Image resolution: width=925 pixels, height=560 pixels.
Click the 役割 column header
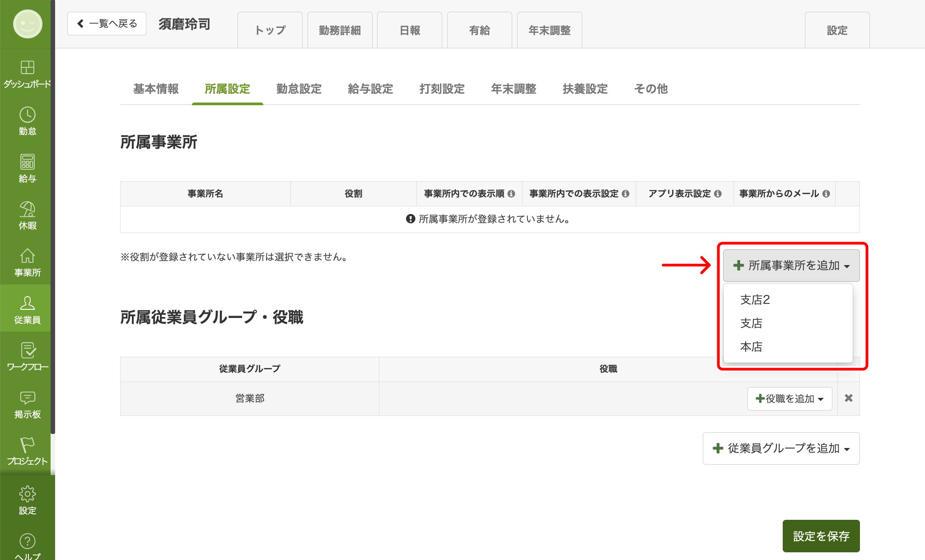353,194
